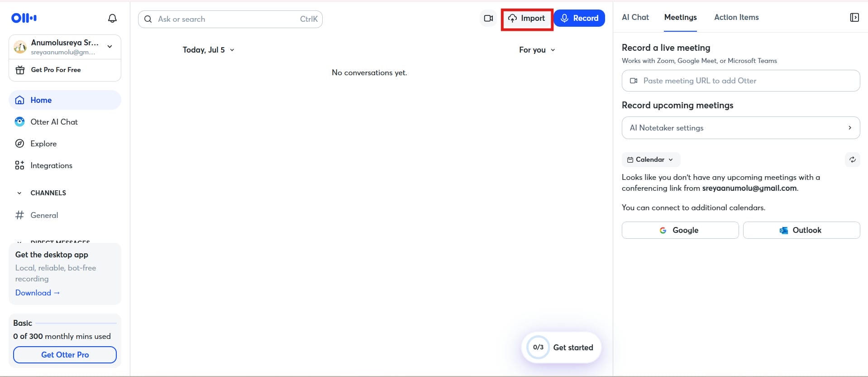
Task: Click the search magnifier icon
Action: point(148,19)
